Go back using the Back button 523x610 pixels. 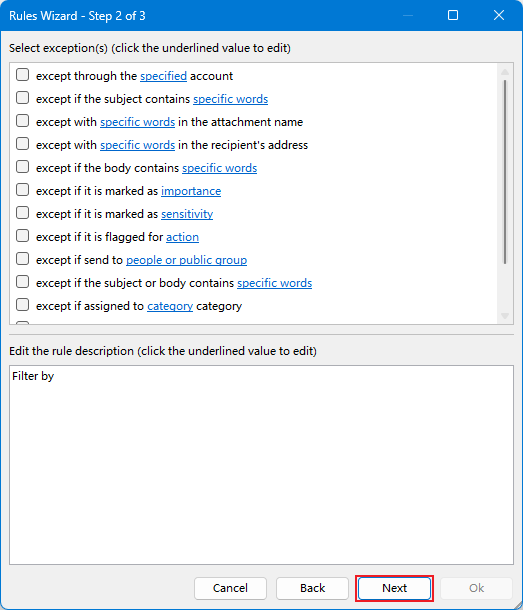(312, 588)
